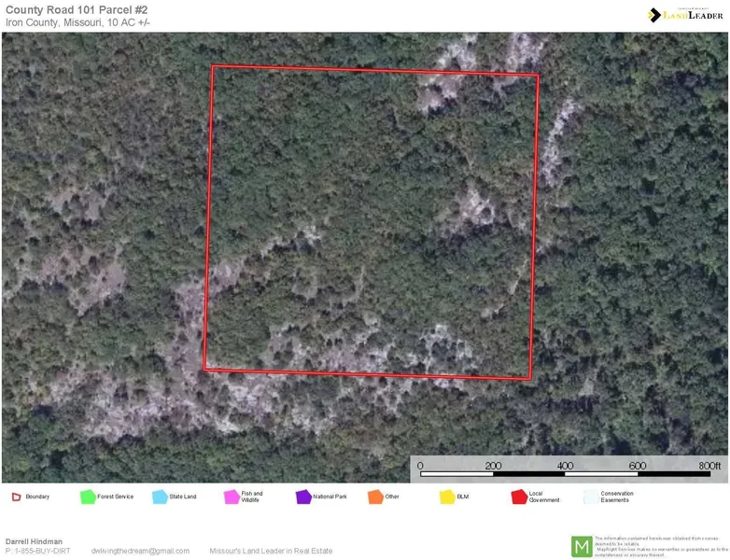Select the pink Fish and Wildlife icon
This screenshot has height=560, width=730.
coord(232,497)
